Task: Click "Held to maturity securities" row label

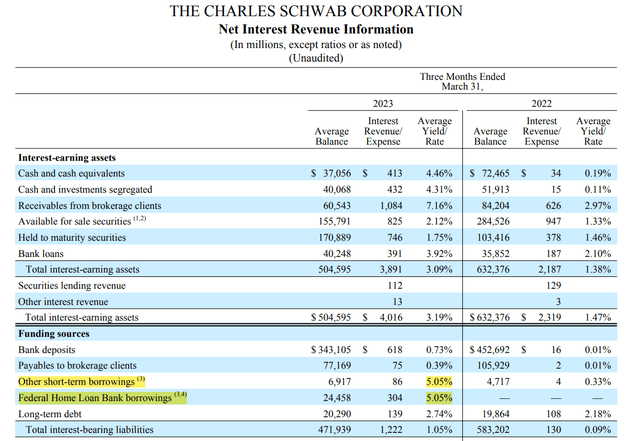Action: pyautogui.click(x=72, y=238)
